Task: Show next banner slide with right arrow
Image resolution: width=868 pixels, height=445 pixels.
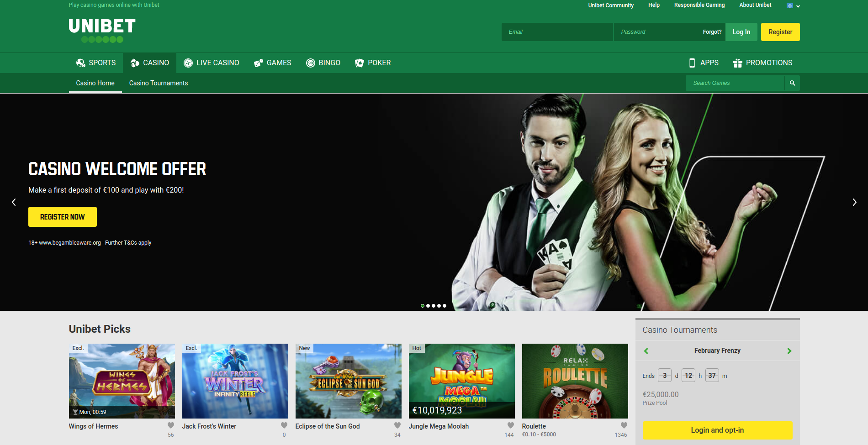Action: pos(854,202)
